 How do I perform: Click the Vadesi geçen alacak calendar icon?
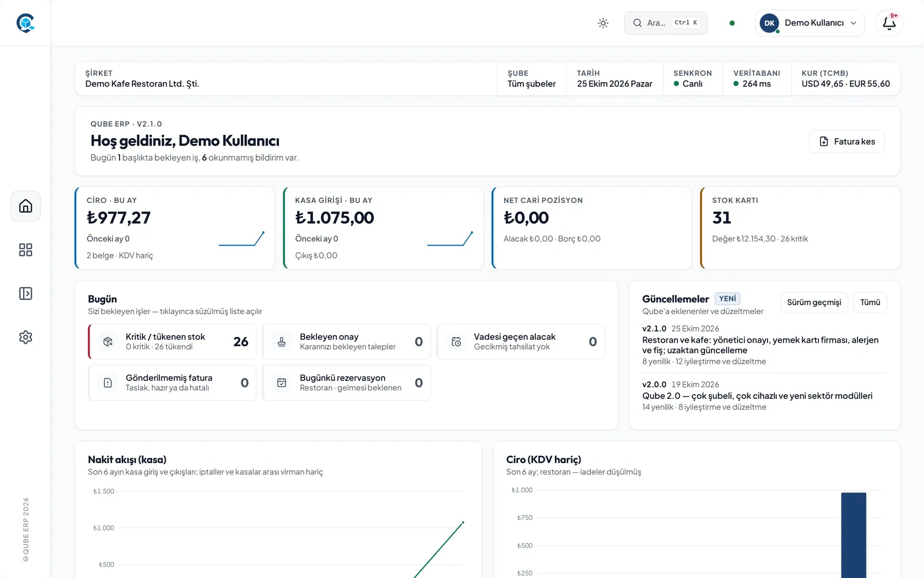click(456, 342)
